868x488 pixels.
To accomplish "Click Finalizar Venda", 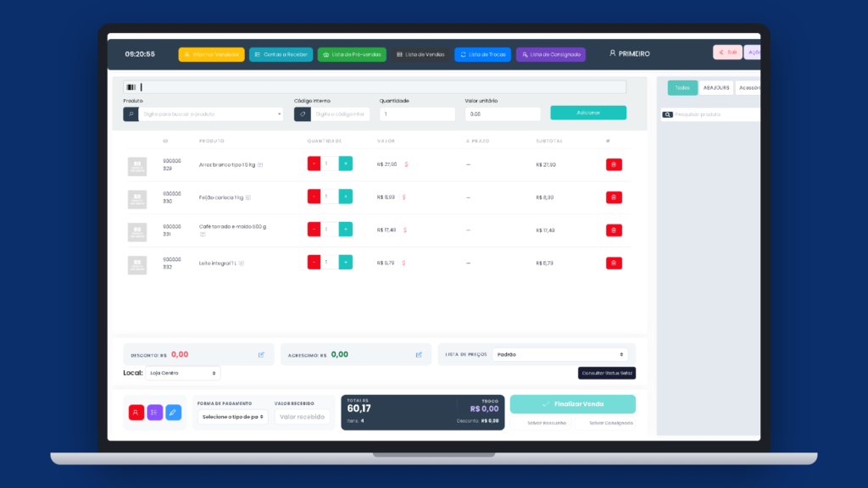I will [573, 404].
